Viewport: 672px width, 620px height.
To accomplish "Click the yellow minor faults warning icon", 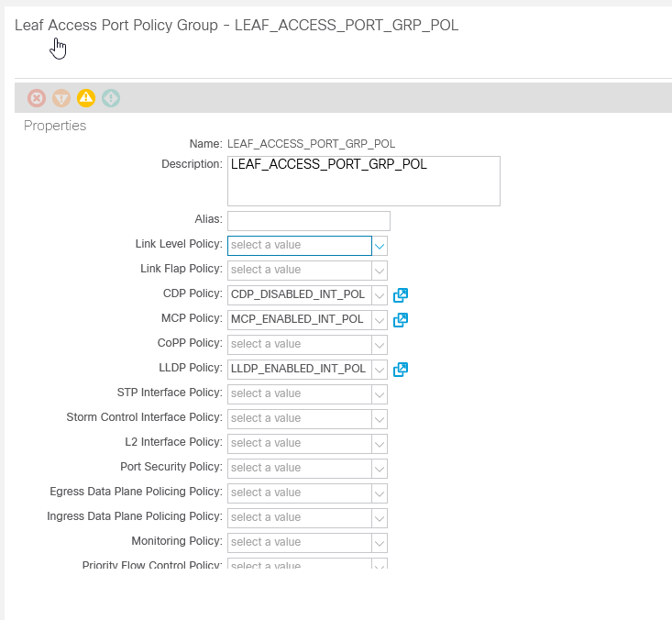I will tap(86, 98).
